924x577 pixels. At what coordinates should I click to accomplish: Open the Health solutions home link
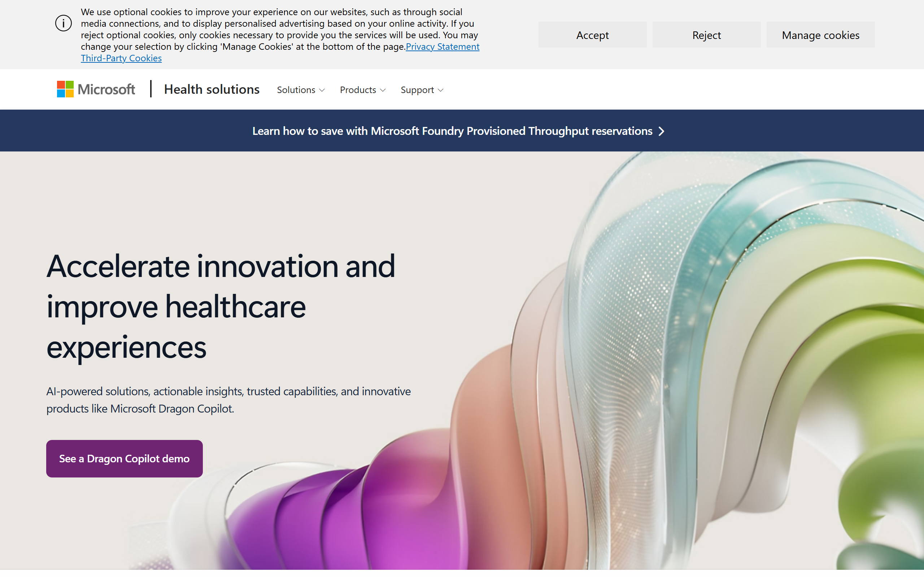click(x=212, y=89)
